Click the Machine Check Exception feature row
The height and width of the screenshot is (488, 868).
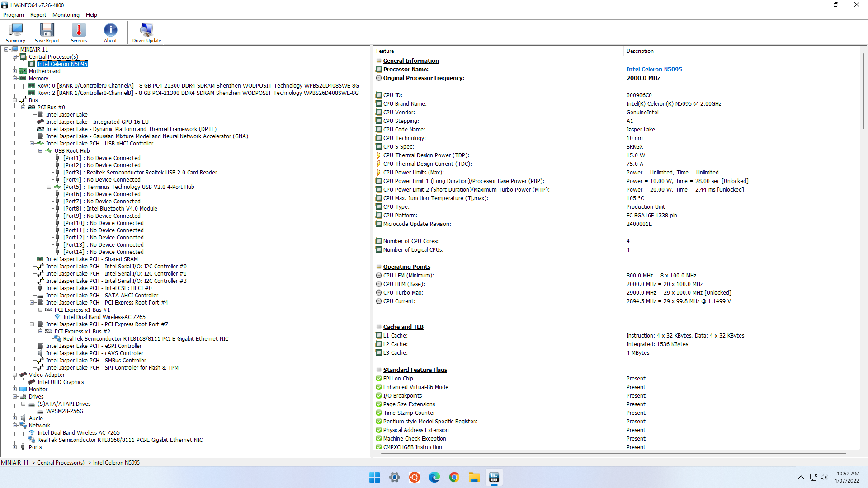click(616, 439)
